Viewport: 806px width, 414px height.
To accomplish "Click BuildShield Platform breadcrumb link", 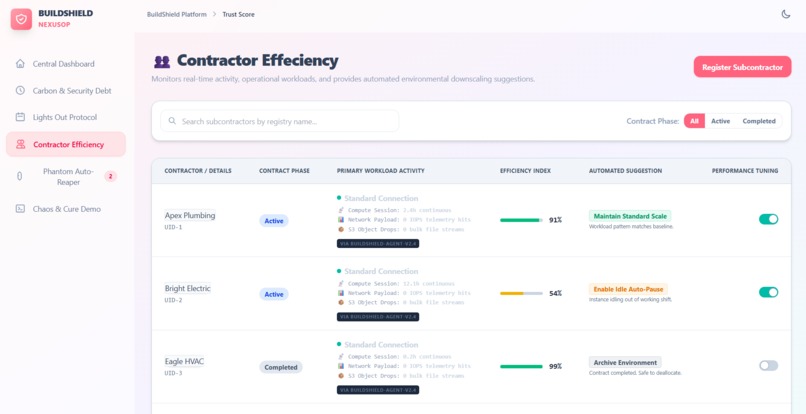I will [x=176, y=14].
